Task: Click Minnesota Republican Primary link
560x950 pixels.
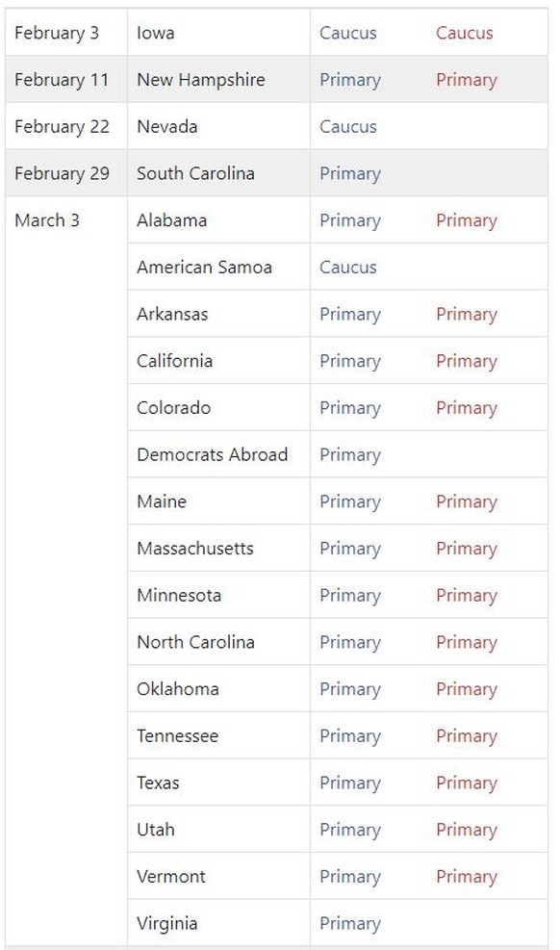Action: 466,596
